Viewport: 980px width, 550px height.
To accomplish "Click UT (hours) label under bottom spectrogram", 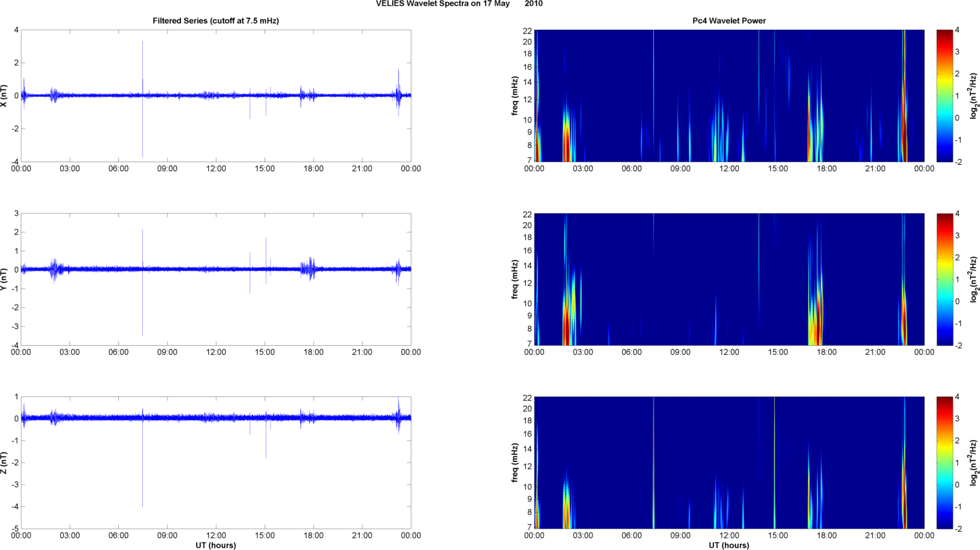I will 728,545.
